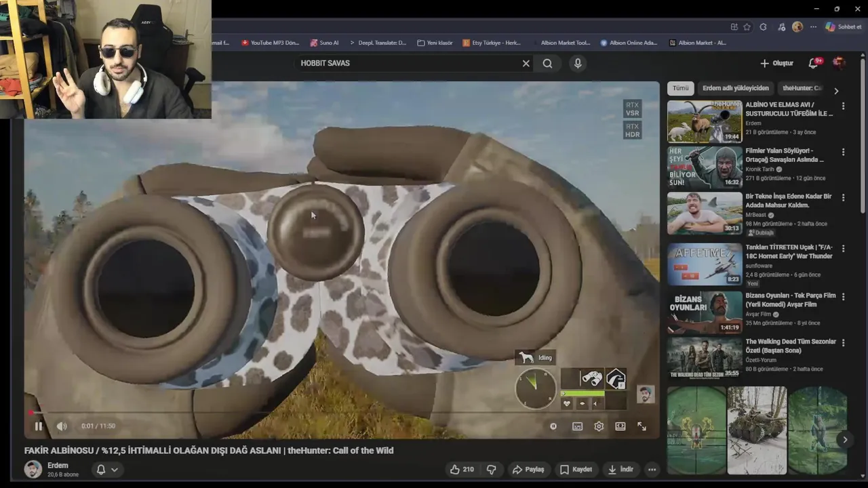Viewport: 868px width, 488px height.
Task: Click the channel watermark avatar on video
Action: point(646,394)
